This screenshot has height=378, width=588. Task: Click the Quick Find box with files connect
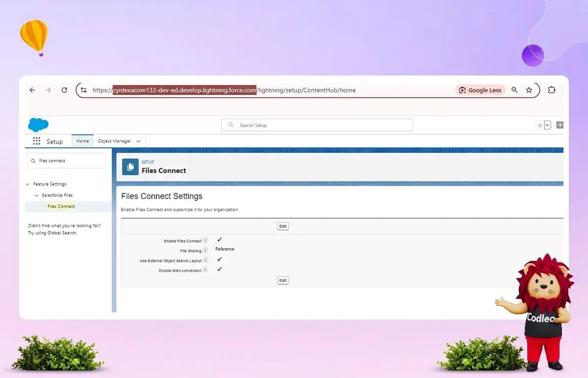[66, 161]
